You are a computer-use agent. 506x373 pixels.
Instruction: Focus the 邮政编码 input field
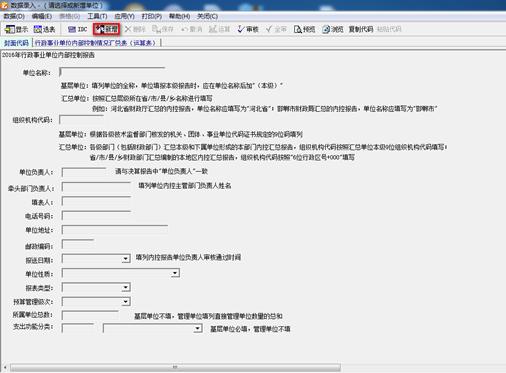78,244
